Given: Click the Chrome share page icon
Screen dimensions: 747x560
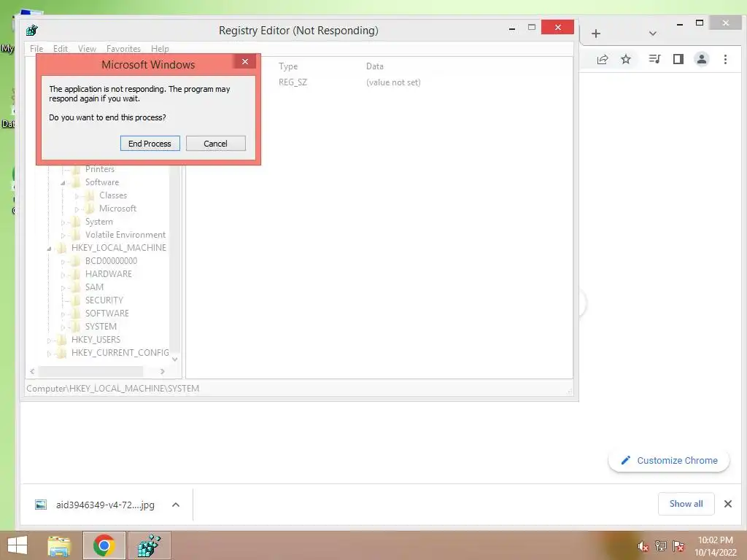Looking at the screenshot, I should [x=603, y=59].
